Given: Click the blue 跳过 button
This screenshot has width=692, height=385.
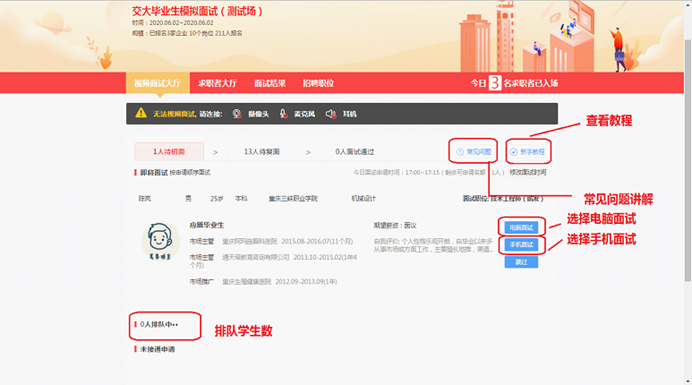Looking at the screenshot, I should pyautogui.click(x=521, y=262).
